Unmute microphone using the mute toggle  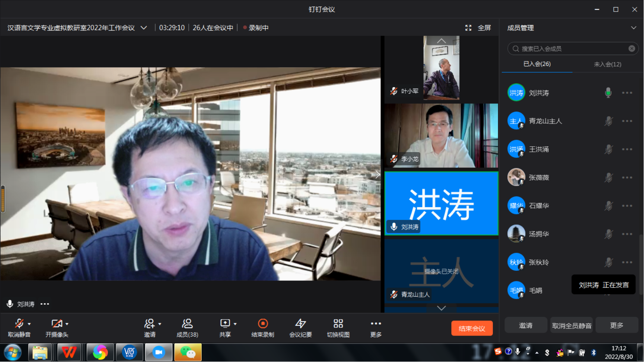(x=19, y=324)
